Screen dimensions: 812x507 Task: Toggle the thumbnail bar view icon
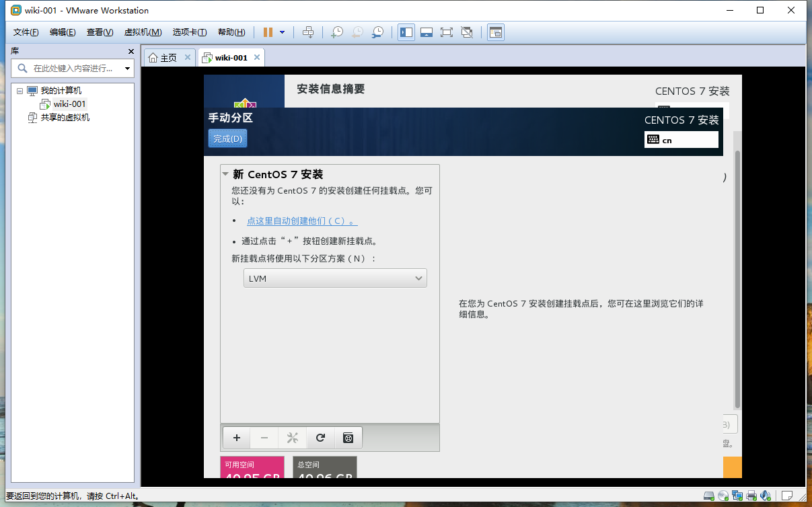point(426,32)
